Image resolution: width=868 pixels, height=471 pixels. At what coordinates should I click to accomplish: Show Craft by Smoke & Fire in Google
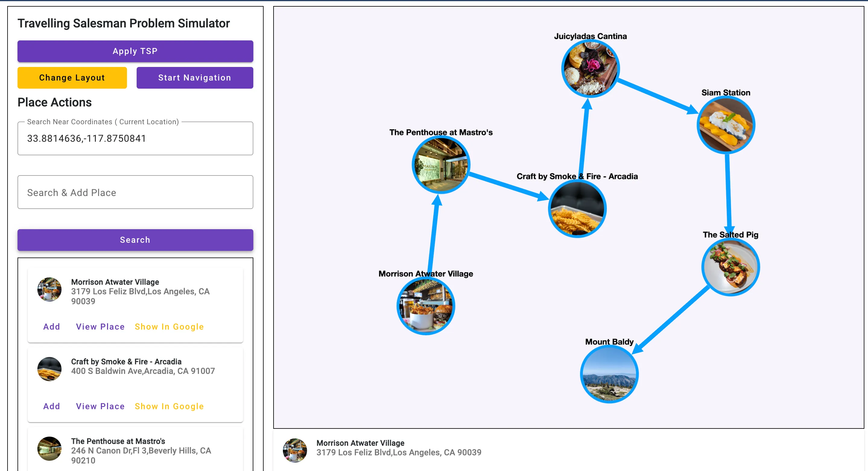(x=169, y=406)
